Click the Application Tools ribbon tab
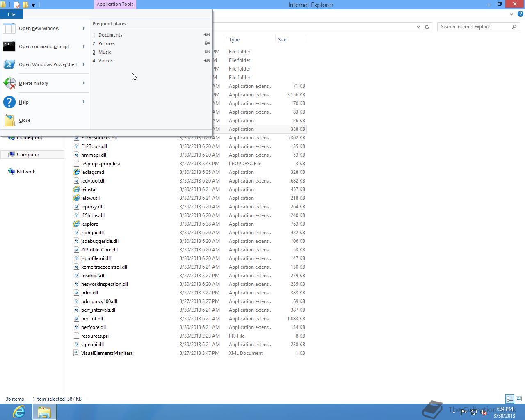Screen dimensions: 525x420 click(x=115, y=4)
